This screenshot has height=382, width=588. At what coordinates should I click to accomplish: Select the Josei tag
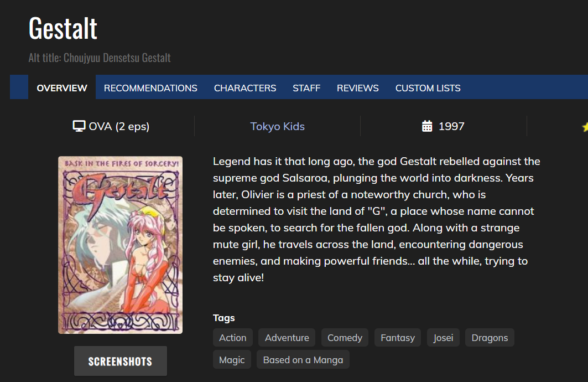443,338
